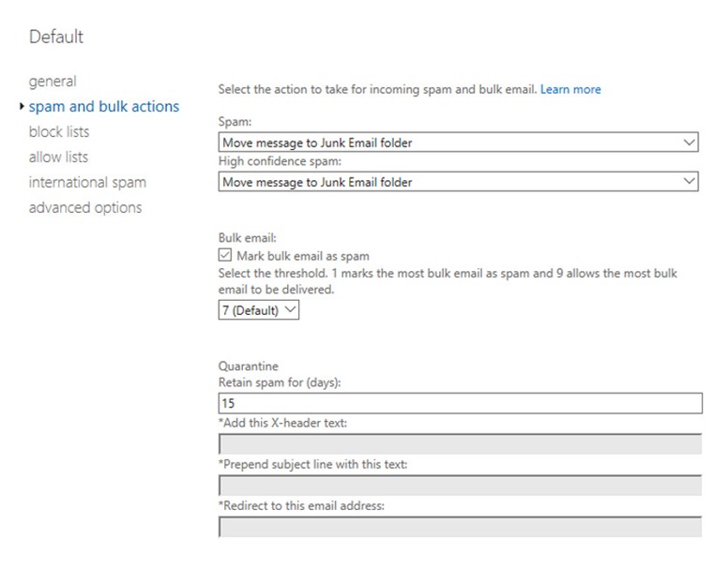728x584 pixels.
Task: Go to the block lists section
Action: tap(58, 132)
